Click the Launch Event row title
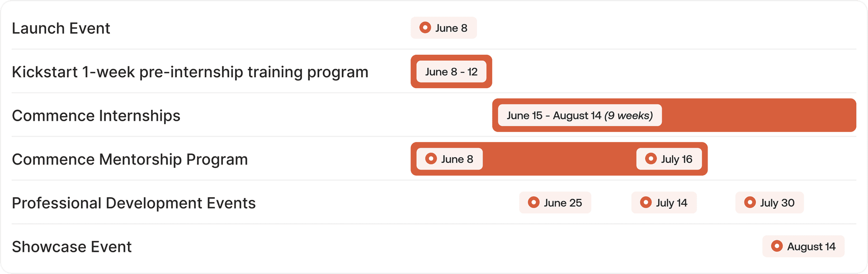This screenshot has height=274, width=868. pos(61,28)
